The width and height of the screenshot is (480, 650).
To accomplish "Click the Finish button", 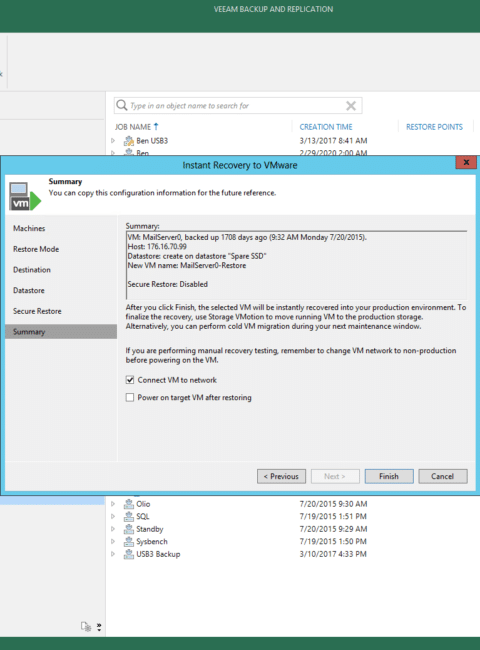I will tap(389, 476).
